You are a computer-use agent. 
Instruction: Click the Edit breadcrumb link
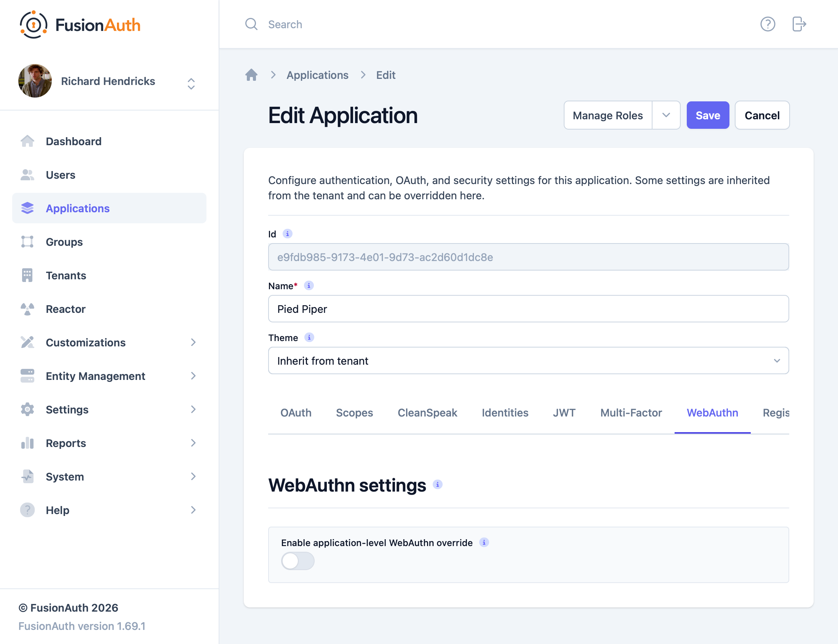(x=385, y=75)
